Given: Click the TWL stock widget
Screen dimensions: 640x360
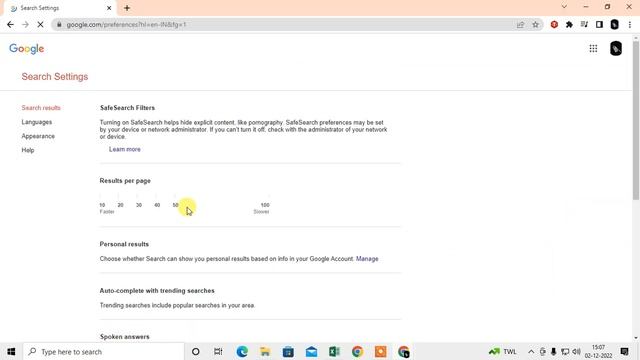Looking at the screenshot, I should [502, 351].
